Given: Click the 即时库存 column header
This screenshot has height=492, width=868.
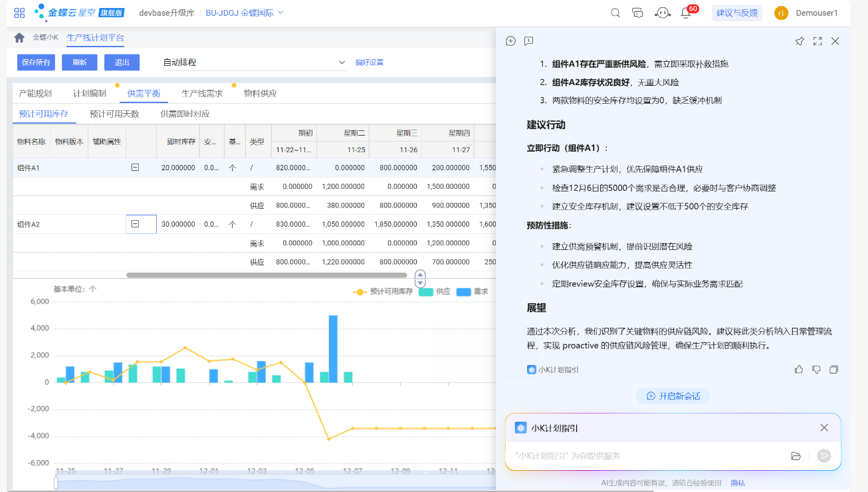Looking at the screenshot, I should tap(178, 142).
